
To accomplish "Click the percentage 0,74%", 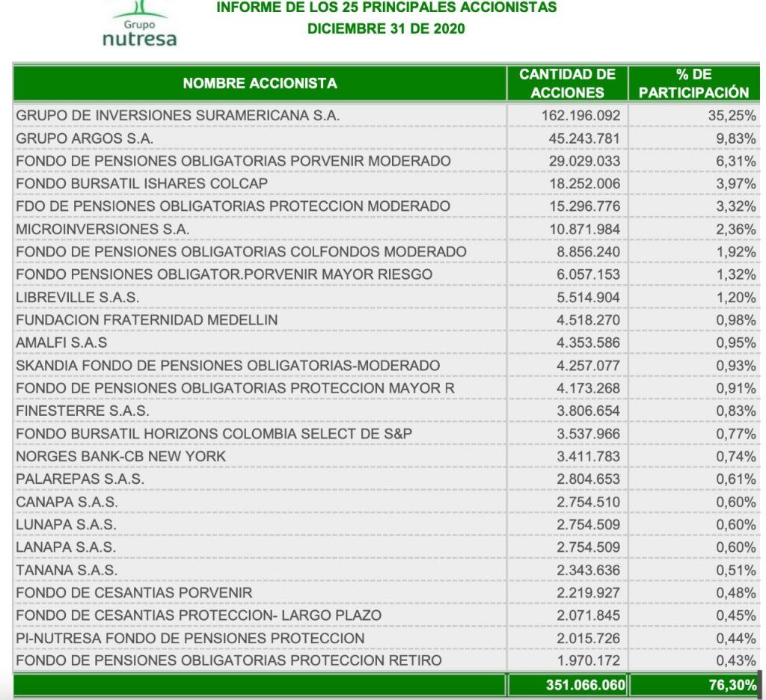I will point(736,456).
